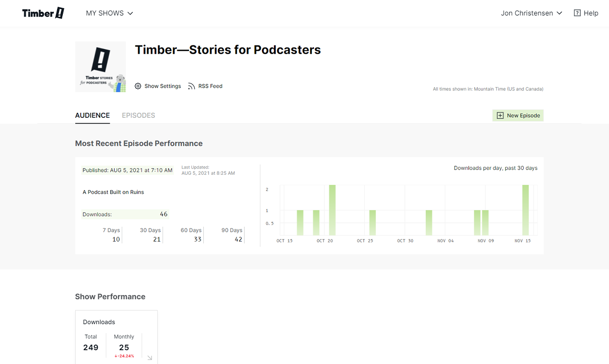Click the Downloads 46 total row

coord(125,214)
